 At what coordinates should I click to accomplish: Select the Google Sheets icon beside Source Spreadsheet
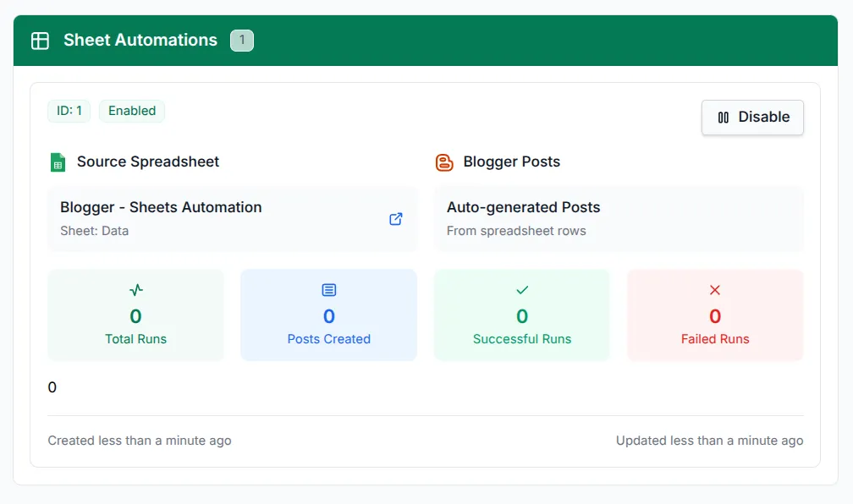(57, 161)
